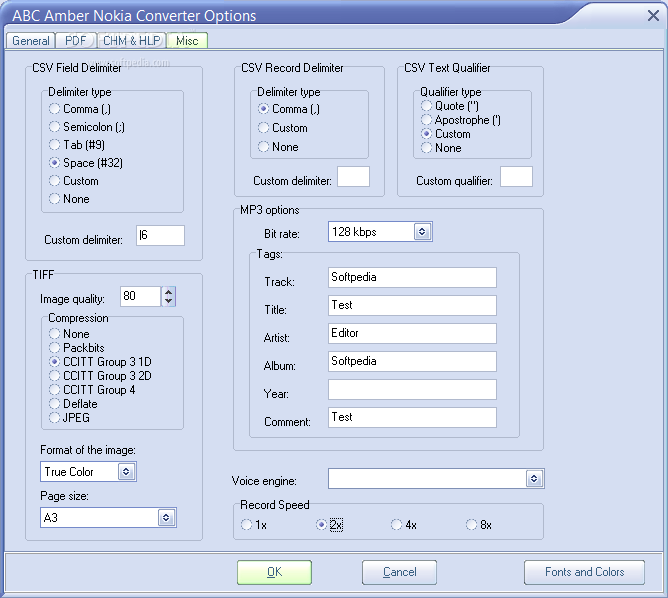Set record speed to 8x
The width and height of the screenshot is (668, 598).
[479, 525]
